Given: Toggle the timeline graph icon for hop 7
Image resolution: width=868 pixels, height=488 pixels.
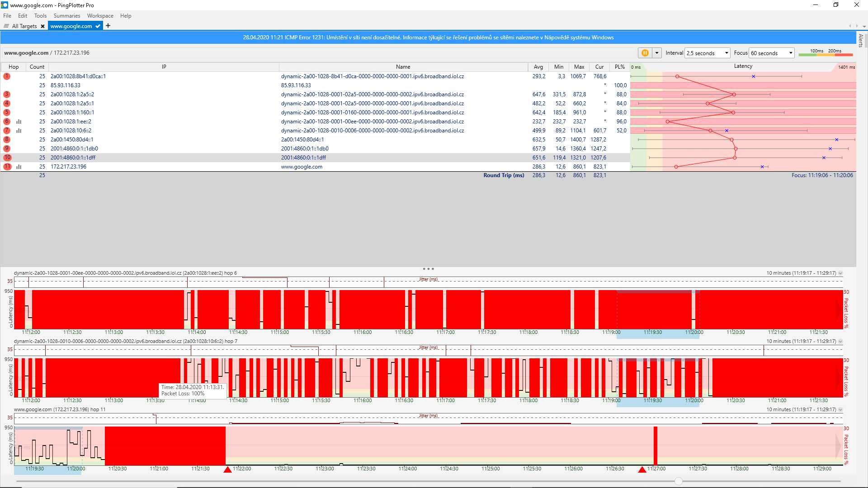Looking at the screenshot, I should point(19,131).
